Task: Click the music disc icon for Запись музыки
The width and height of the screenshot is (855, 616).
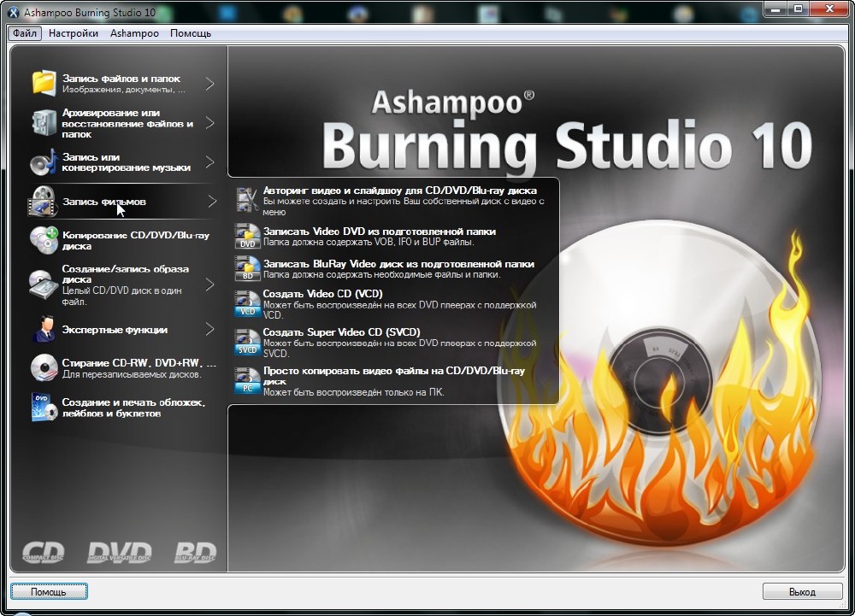Action: point(44,162)
